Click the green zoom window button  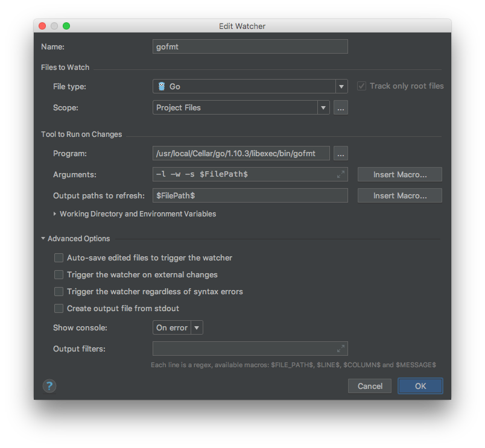click(66, 26)
